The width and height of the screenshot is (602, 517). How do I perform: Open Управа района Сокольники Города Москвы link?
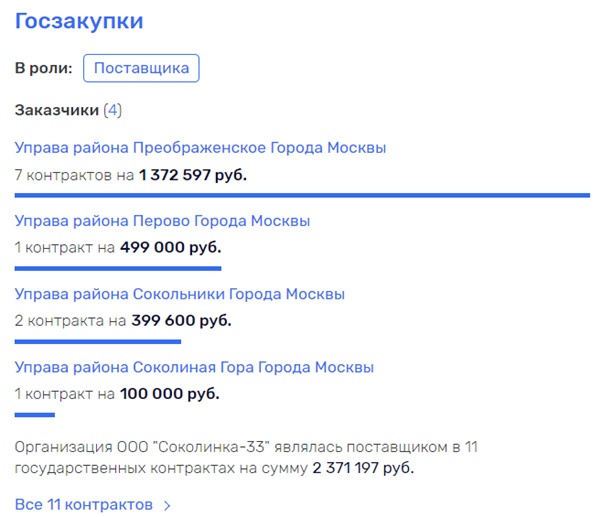point(180,294)
